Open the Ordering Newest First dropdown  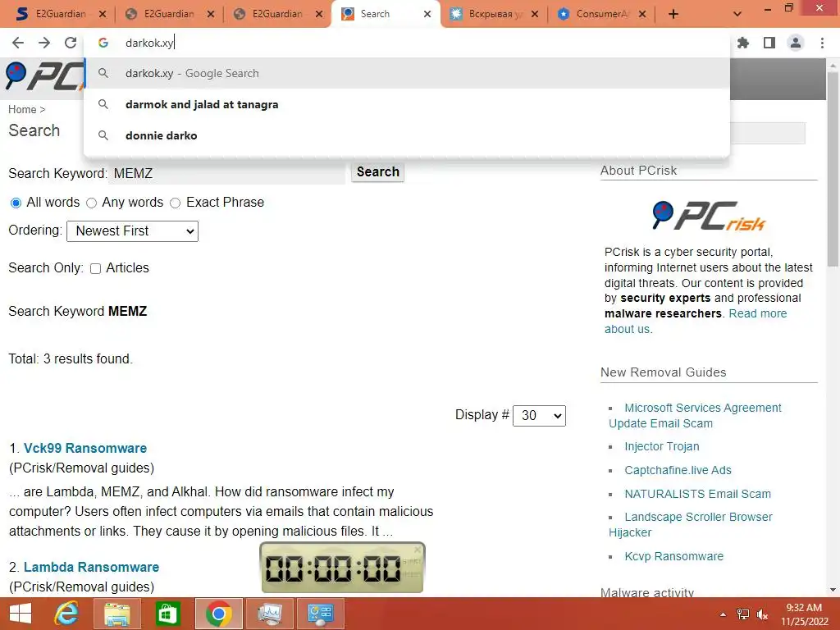point(132,231)
